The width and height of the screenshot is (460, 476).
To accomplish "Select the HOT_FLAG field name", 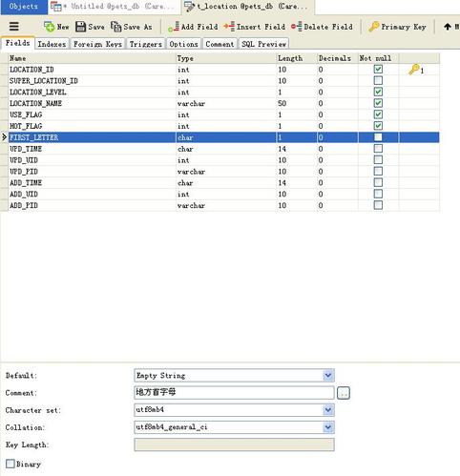I will click(26, 126).
